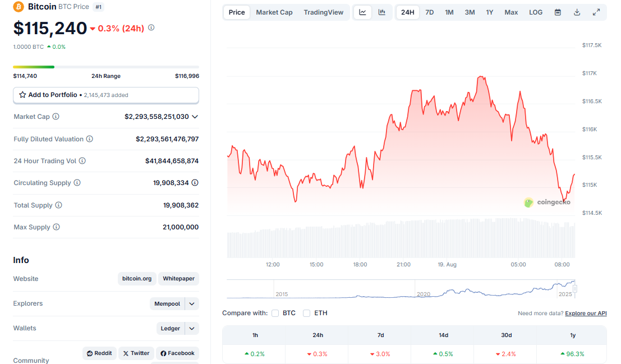621x364 pixels.
Task: Open the Ledger wallet button
Action: tap(171, 328)
